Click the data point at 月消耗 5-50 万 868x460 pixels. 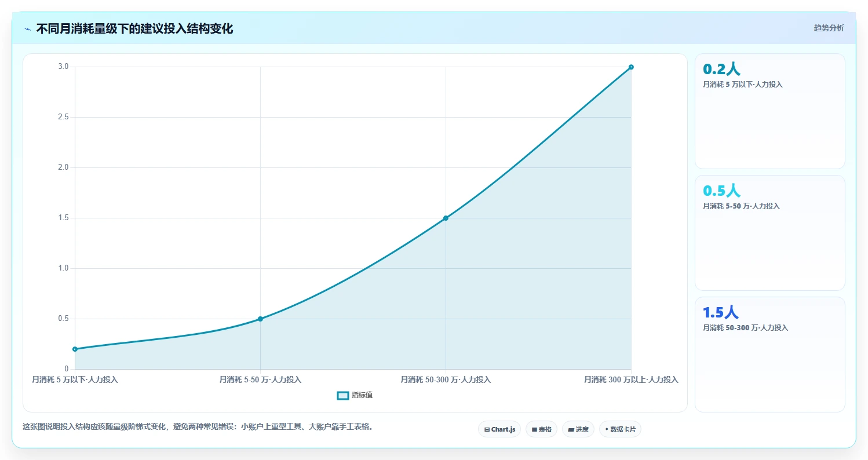[x=260, y=319]
